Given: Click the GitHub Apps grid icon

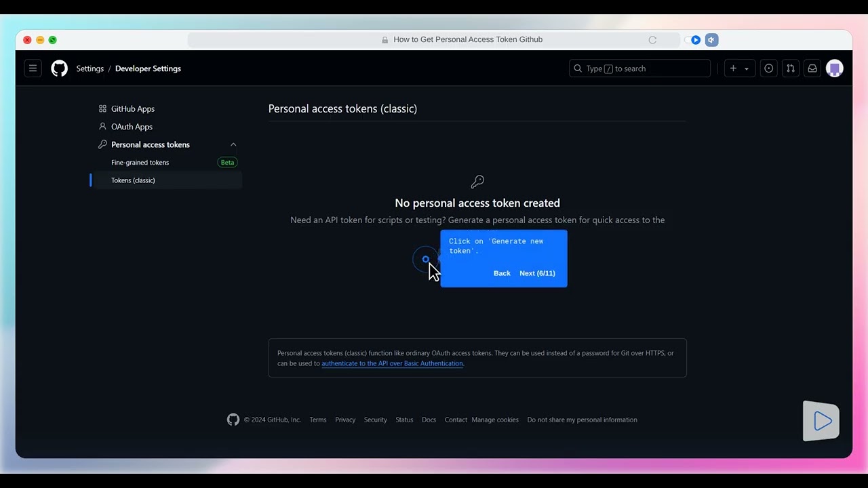Looking at the screenshot, I should pos(102,108).
